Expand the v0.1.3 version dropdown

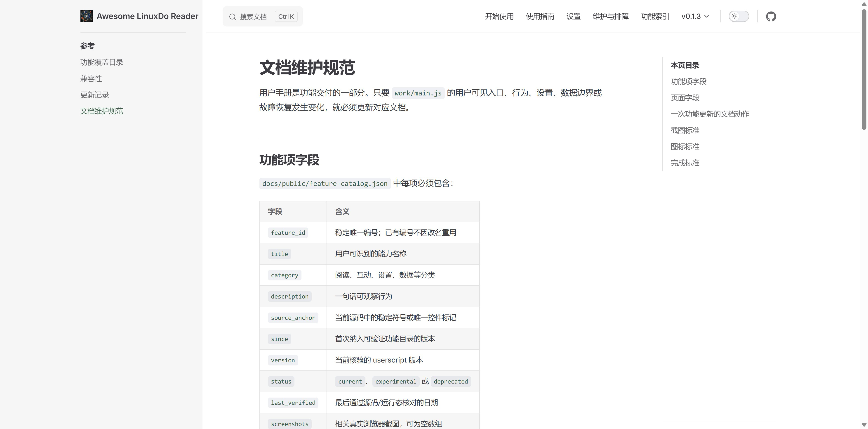695,16
